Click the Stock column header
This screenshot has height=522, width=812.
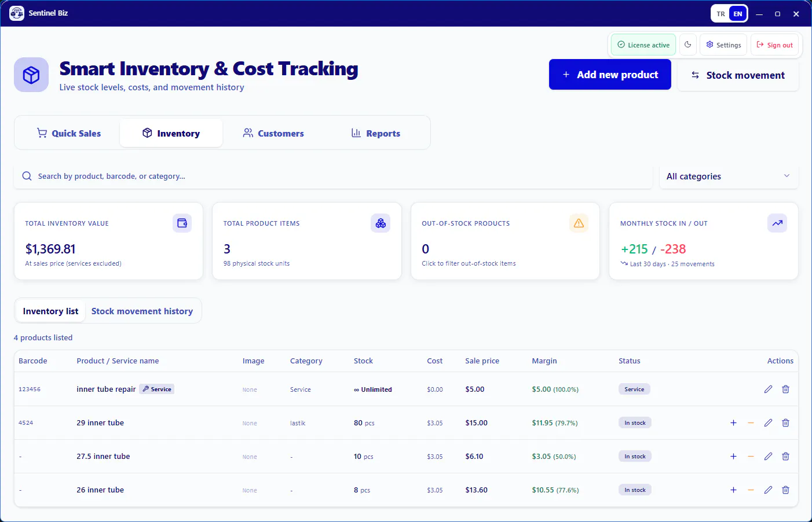tap(363, 361)
